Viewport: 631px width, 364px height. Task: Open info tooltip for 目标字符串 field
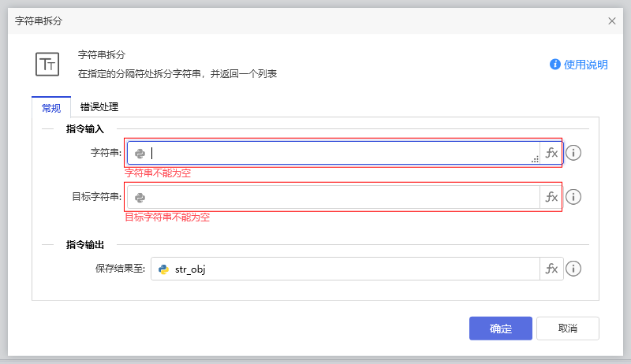[573, 197]
